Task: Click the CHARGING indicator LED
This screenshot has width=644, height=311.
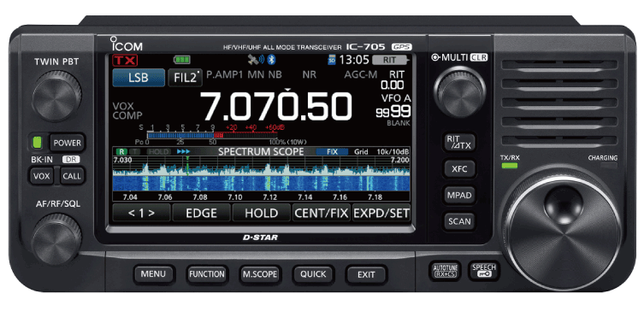Action: click(608, 166)
